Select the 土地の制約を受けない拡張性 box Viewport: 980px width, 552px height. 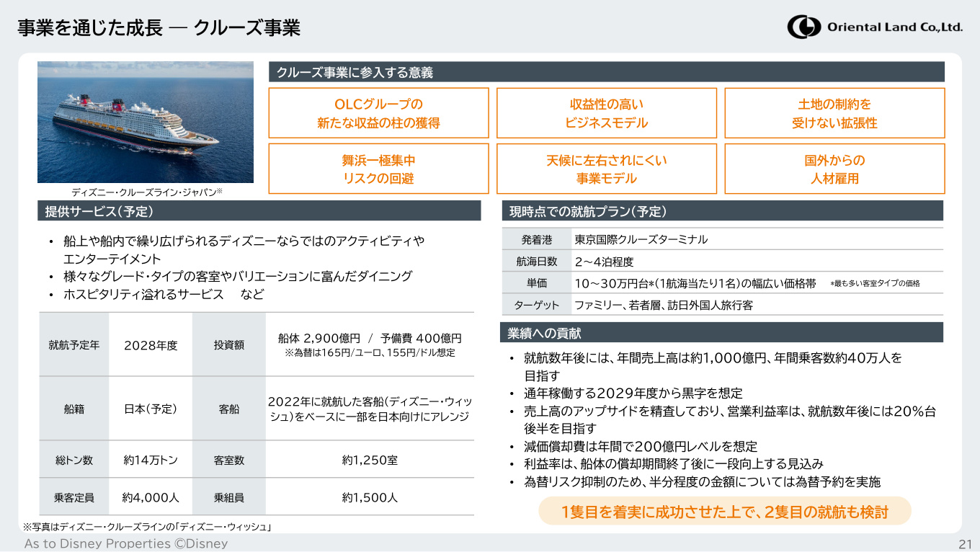pyautogui.click(x=834, y=113)
